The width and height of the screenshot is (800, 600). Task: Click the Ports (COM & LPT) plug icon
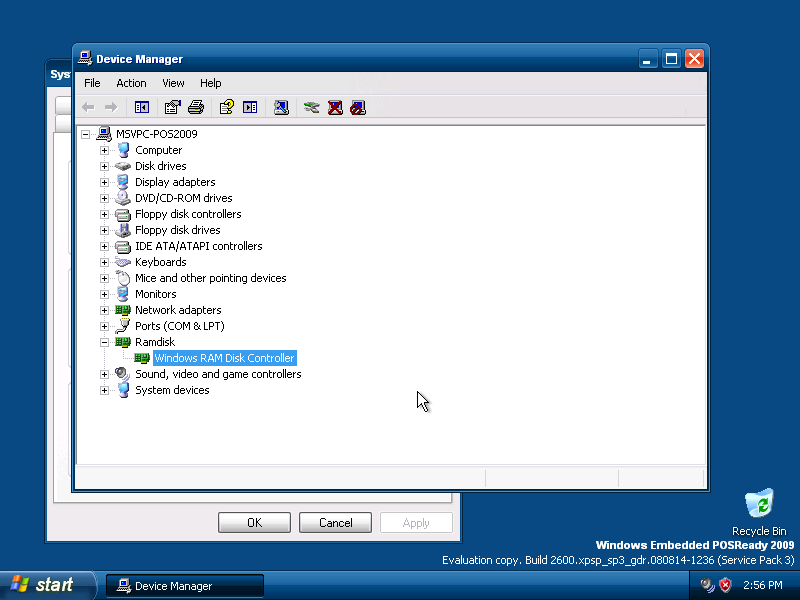122,326
